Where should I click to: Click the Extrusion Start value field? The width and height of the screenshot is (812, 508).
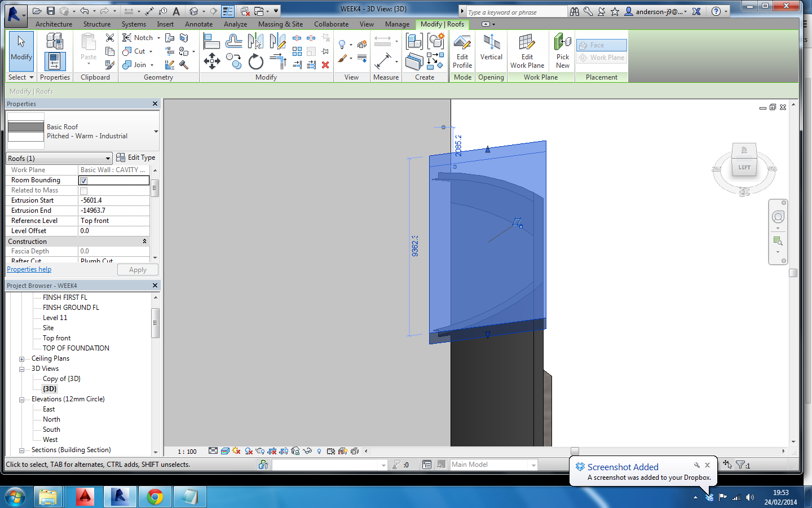[x=113, y=200]
